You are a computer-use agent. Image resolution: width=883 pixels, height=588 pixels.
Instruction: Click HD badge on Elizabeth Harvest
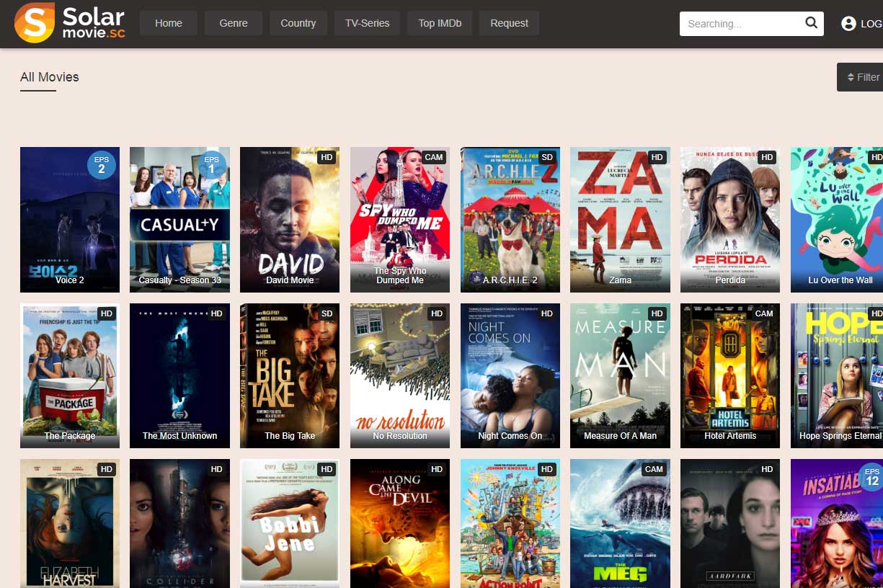tap(107, 469)
